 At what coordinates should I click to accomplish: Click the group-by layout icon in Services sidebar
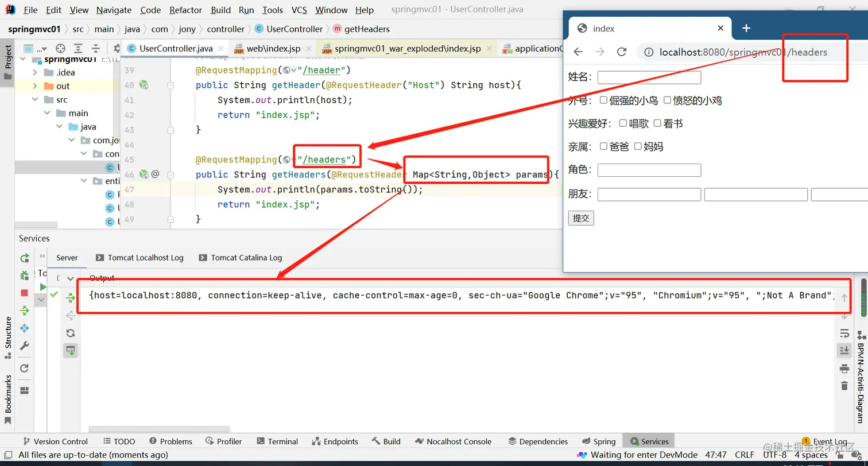(24, 390)
